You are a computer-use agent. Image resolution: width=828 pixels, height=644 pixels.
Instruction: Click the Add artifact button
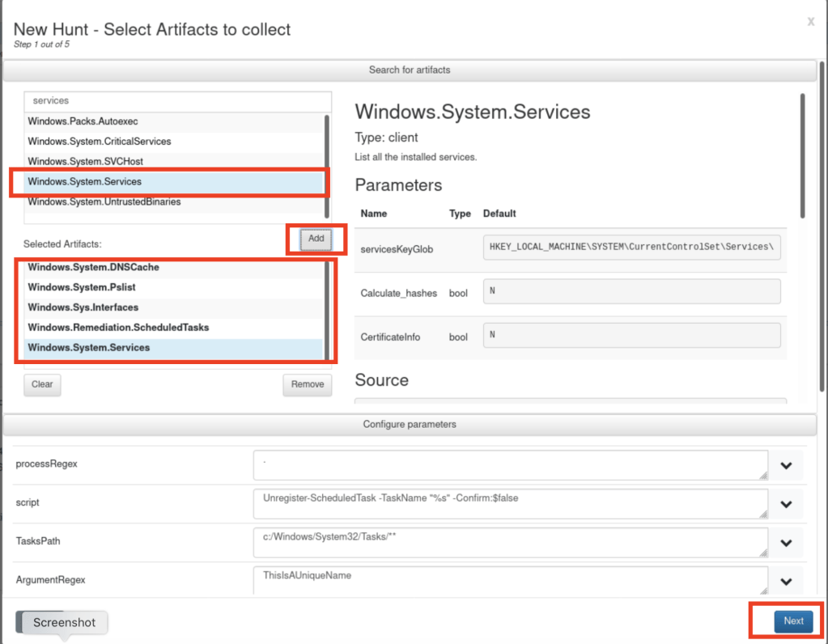(x=316, y=239)
